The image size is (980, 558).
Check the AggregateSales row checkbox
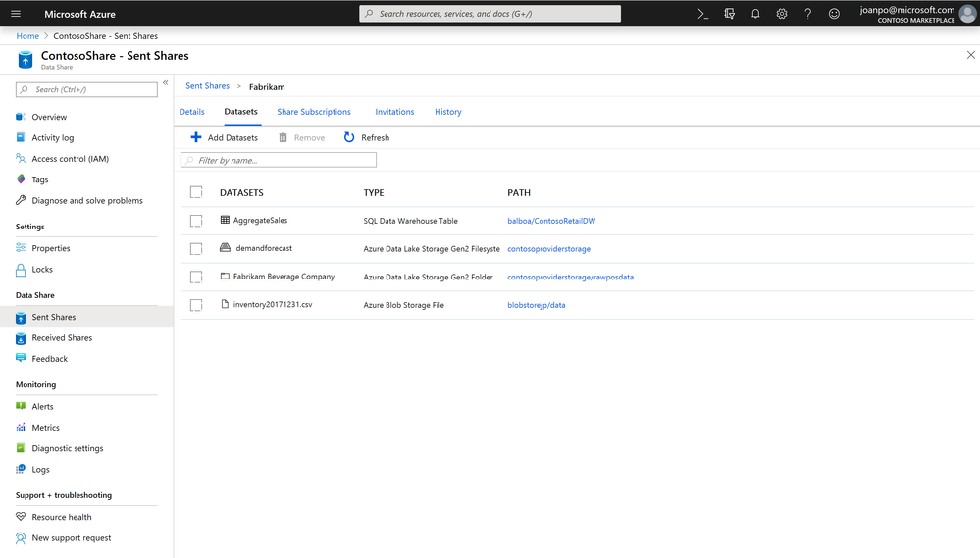(196, 221)
